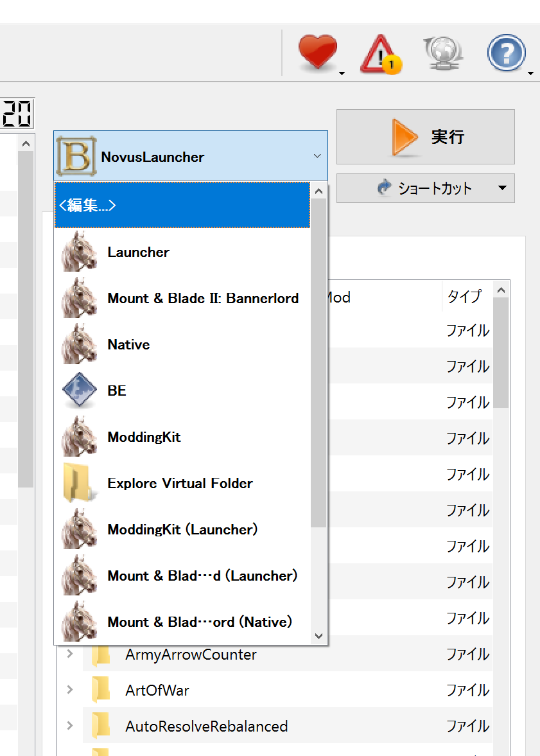Expand the ArtOfWar folder
Image resolution: width=540 pixels, height=756 pixels.
tap(70, 689)
